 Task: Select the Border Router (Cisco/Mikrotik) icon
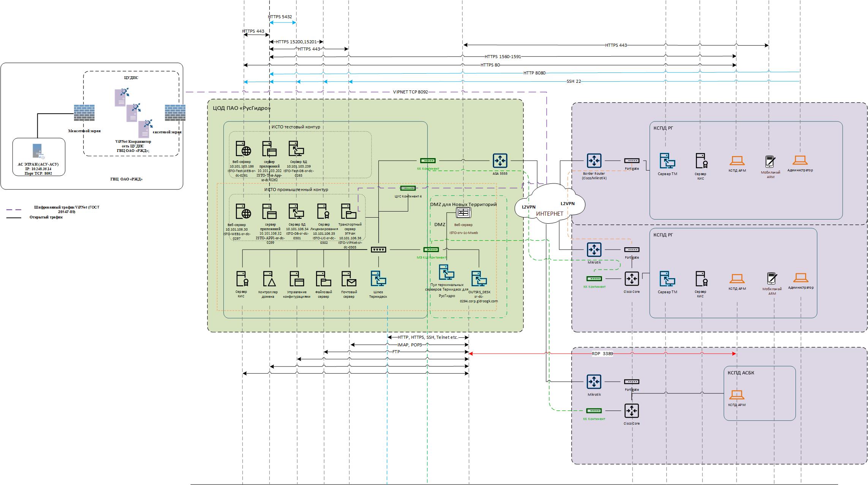click(594, 161)
